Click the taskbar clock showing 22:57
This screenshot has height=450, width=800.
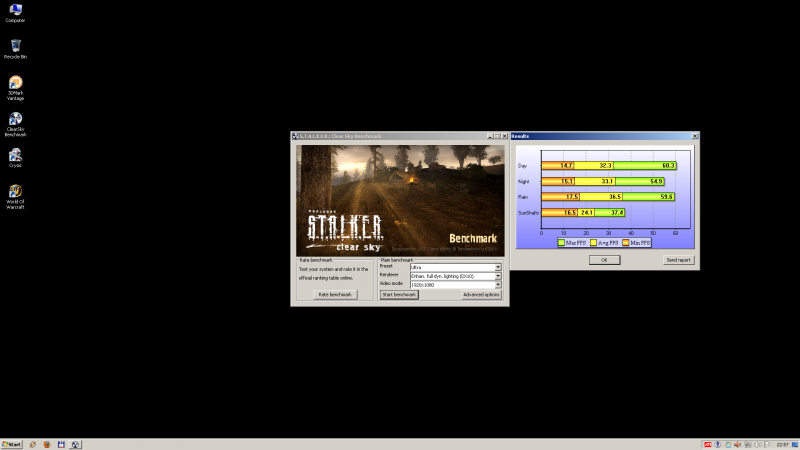click(782, 445)
